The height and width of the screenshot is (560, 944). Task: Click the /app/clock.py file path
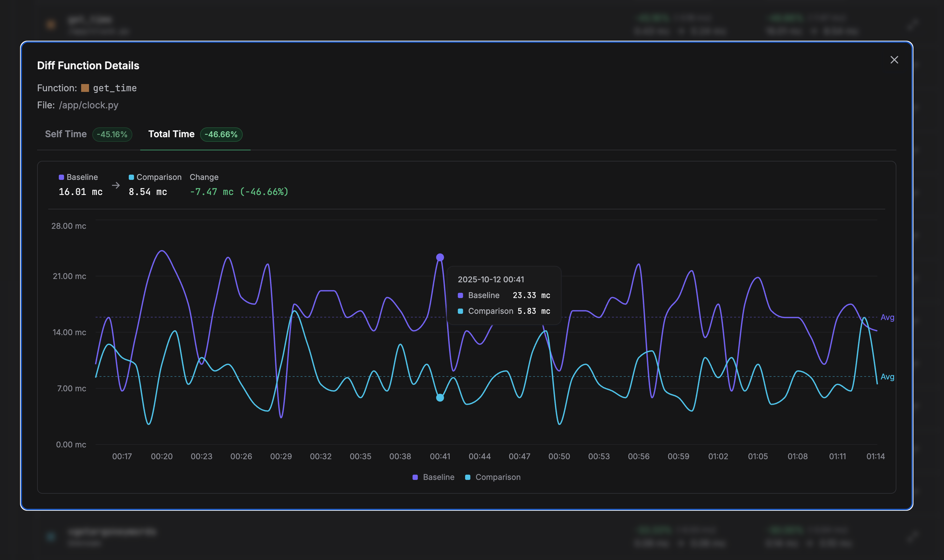click(x=89, y=105)
